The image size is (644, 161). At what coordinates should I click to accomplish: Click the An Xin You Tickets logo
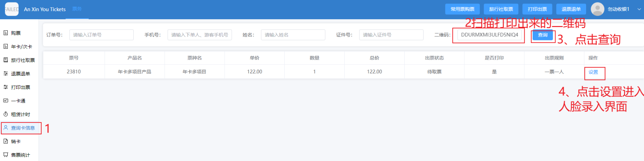[x=12, y=9]
